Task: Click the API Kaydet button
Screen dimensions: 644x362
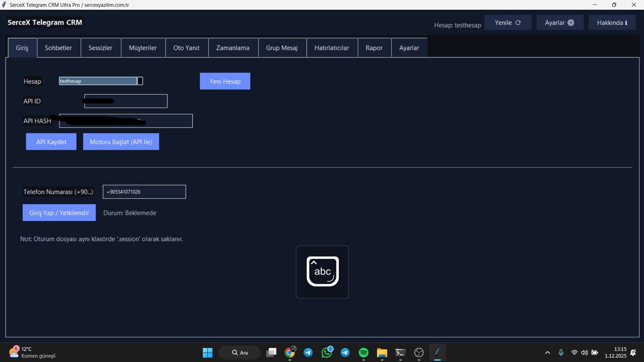Action: pos(51,142)
